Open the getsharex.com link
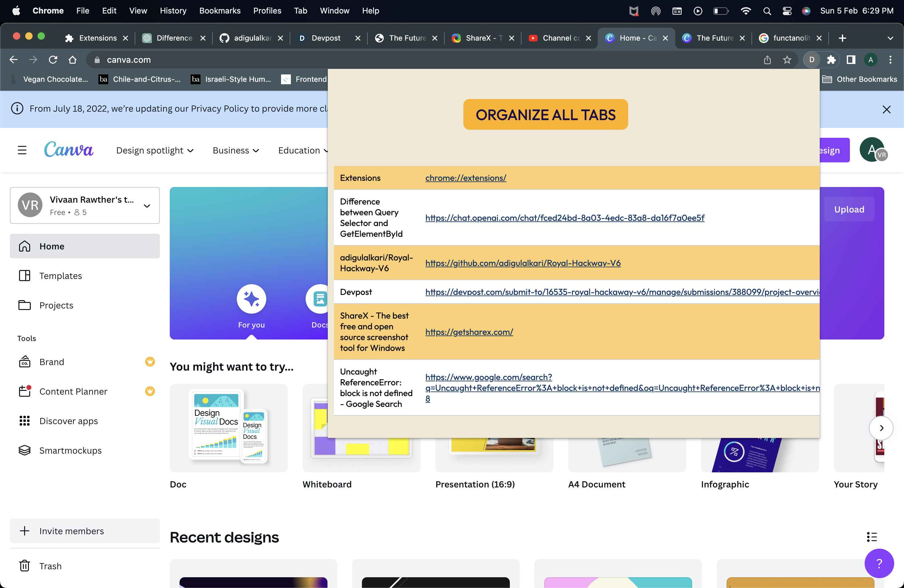 pyautogui.click(x=469, y=332)
